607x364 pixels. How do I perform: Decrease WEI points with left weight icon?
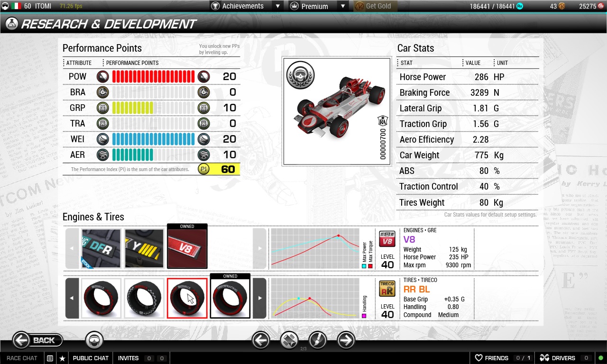click(102, 139)
